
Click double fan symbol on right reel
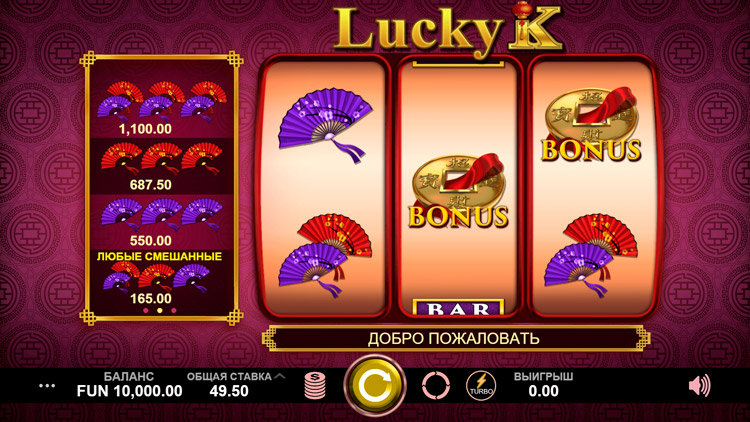point(591,255)
